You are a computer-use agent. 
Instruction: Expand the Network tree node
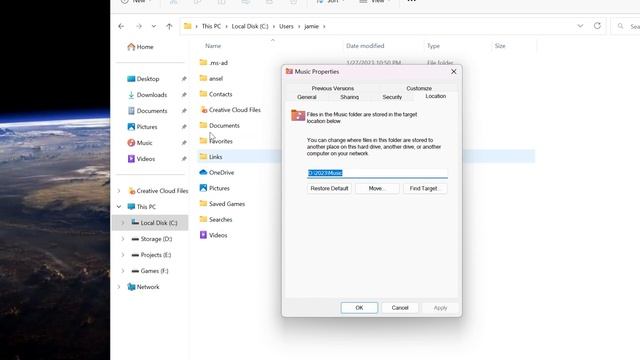click(x=119, y=287)
